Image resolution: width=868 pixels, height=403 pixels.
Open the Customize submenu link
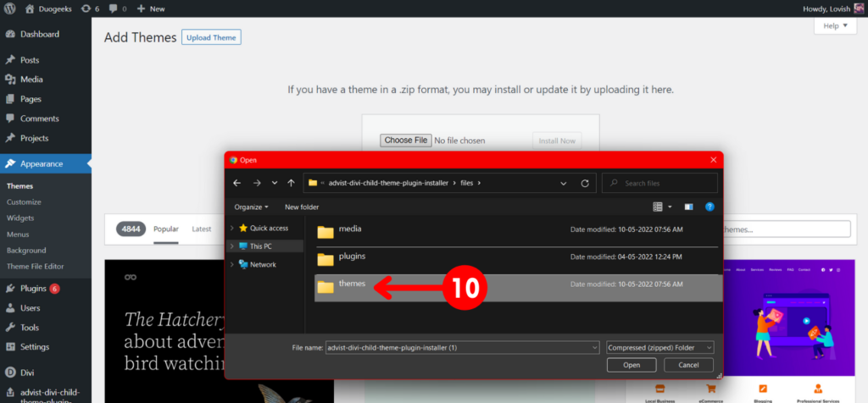pyautogui.click(x=24, y=202)
